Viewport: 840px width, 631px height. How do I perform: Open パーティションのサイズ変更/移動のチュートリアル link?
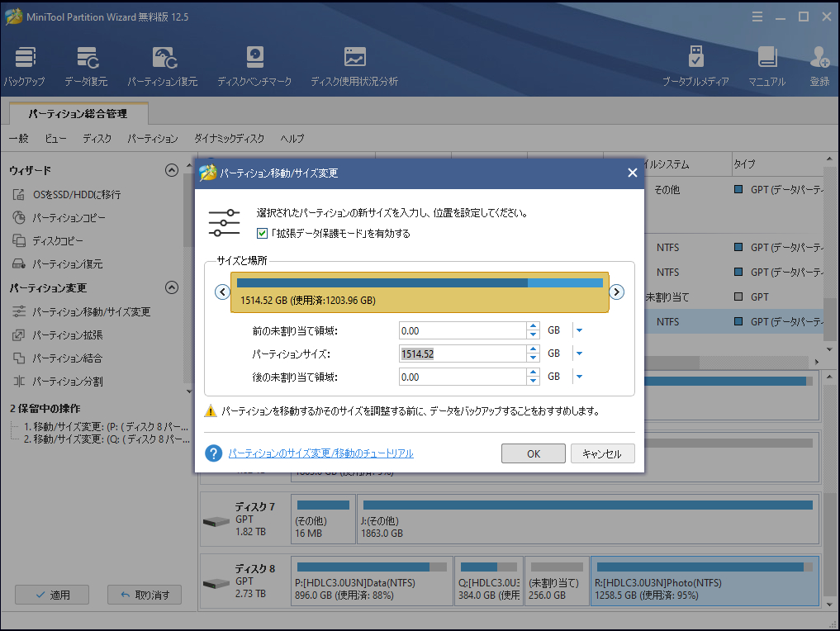(321, 453)
